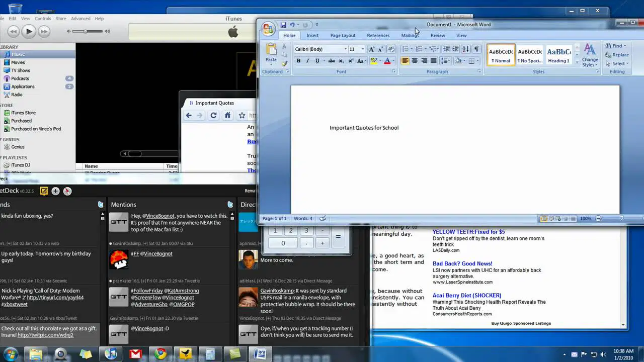Toggle Bold formatting in Word
This screenshot has width=644, height=362.
(298, 61)
